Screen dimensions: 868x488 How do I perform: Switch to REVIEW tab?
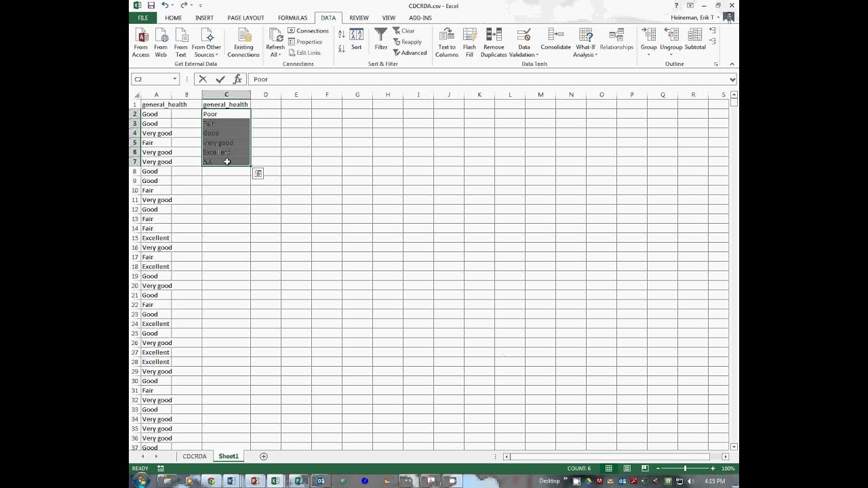click(x=359, y=18)
